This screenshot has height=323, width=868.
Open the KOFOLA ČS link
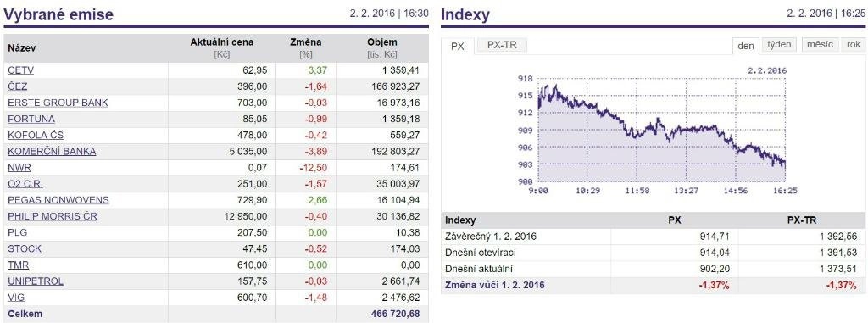36,135
